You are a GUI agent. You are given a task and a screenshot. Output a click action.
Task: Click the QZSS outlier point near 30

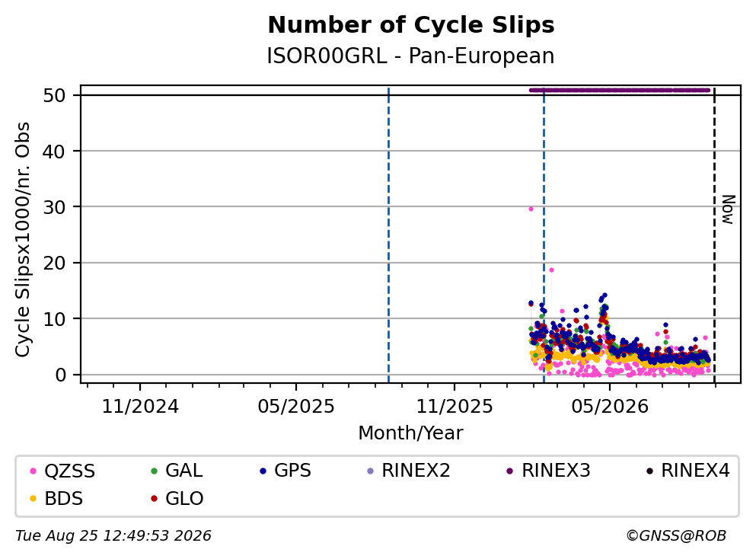(531, 209)
